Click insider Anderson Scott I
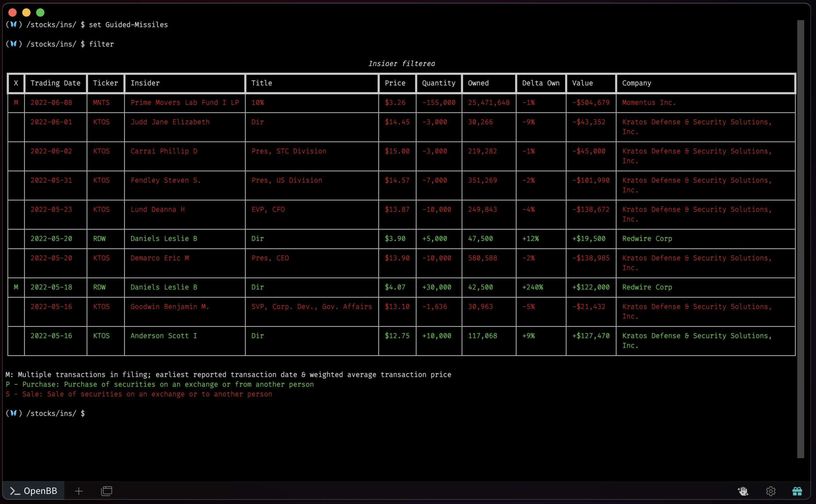 164,336
